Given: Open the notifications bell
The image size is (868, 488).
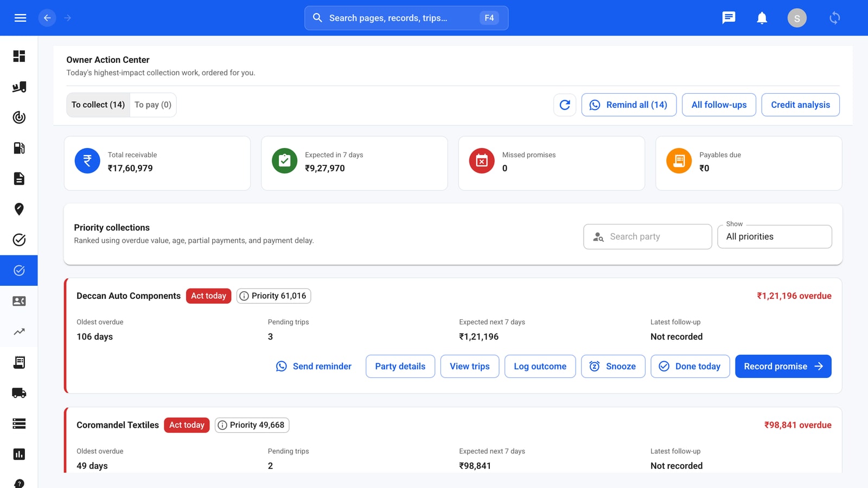Looking at the screenshot, I should (x=762, y=18).
